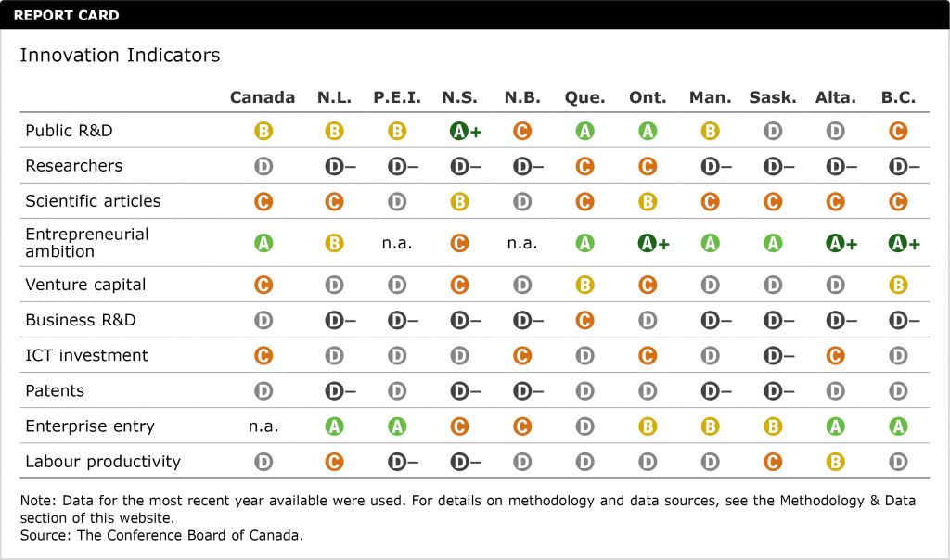Select Alberta's B grade for Labour productivity
The height and width of the screenshot is (560, 950).
click(835, 462)
